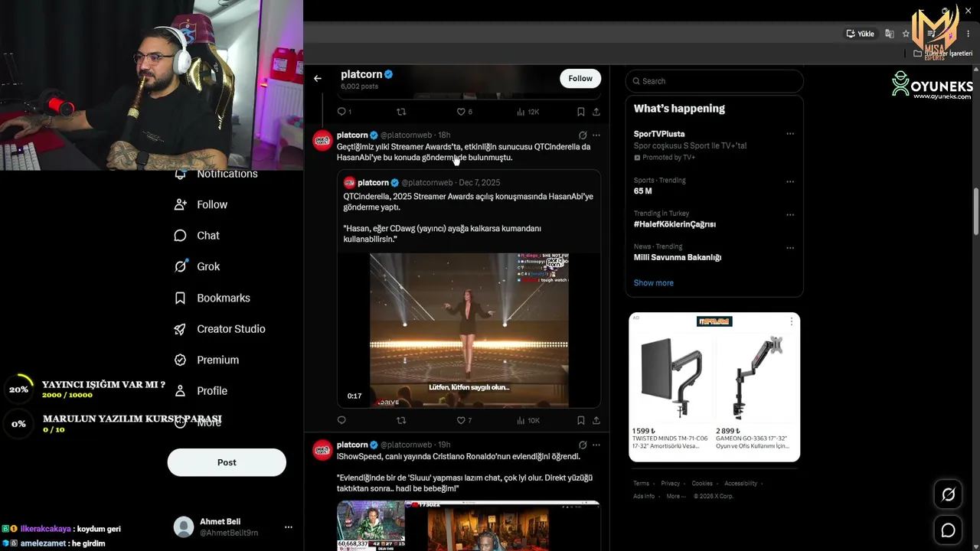Image resolution: width=980 pixels, height=551 pixels.
Task: Open the Terms footer link
Action: (641, 484)
